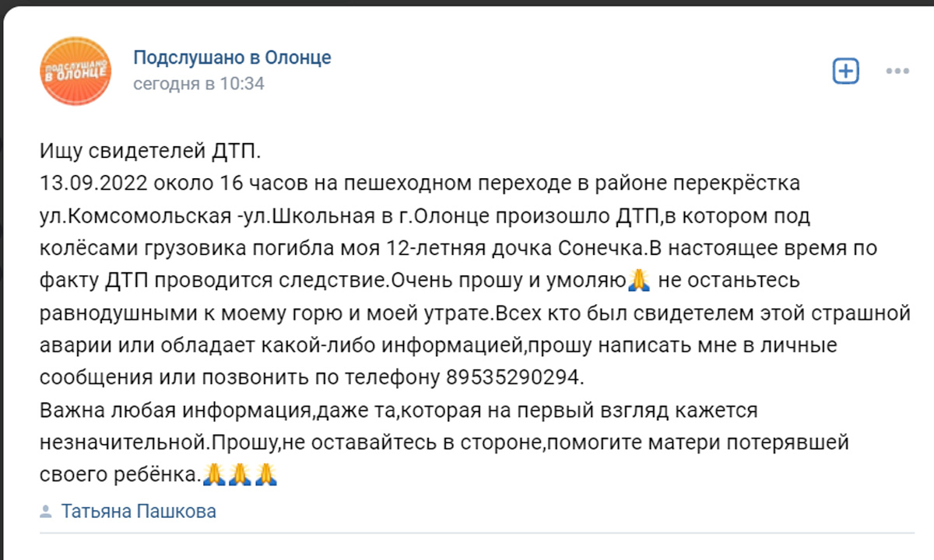The image size is (934, 560).
Task: Open the Подслушано в Олонце group name link
Action: (x=232, y=58)
